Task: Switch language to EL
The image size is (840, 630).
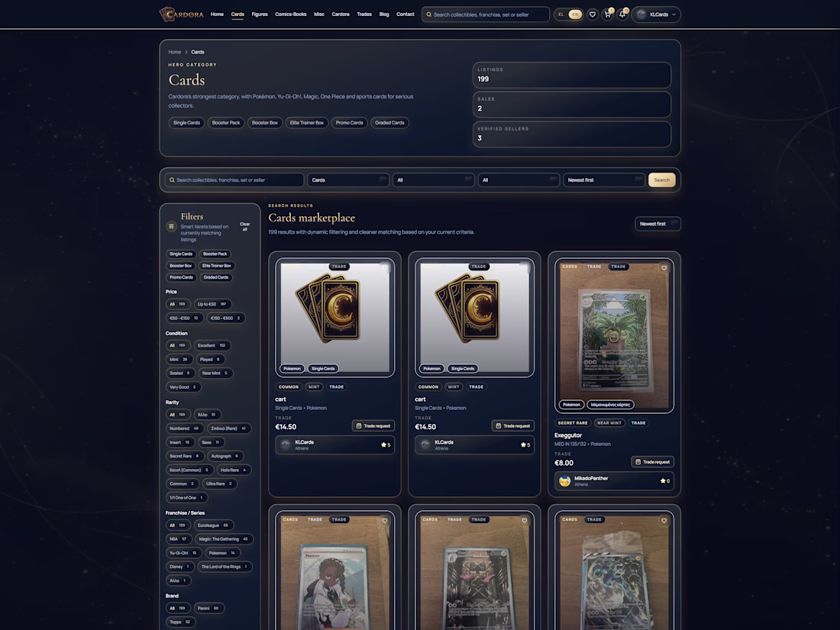Action: tap(561, 15)
